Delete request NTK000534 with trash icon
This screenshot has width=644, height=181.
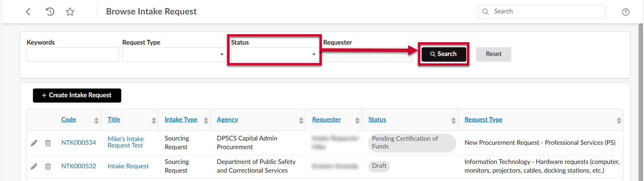(48, 143)
